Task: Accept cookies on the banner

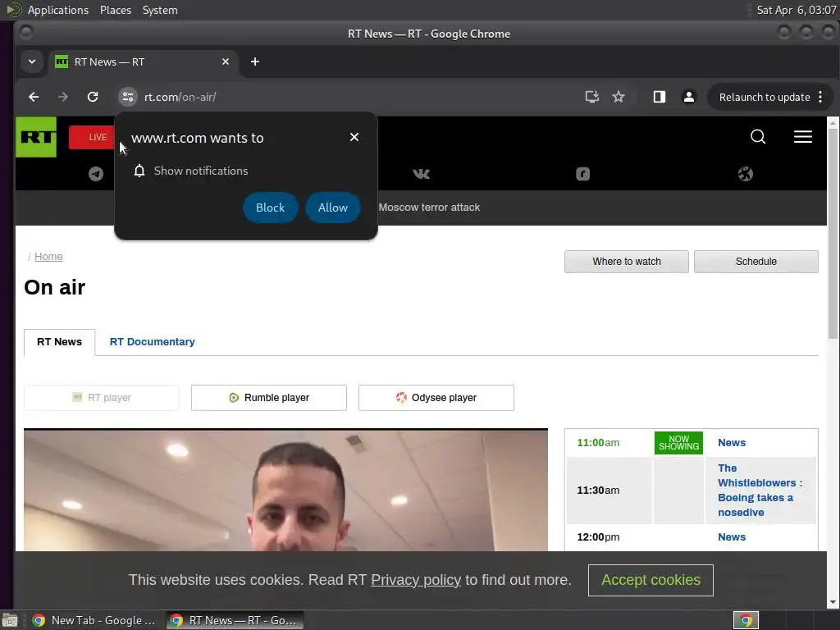Action: point(651,580)
